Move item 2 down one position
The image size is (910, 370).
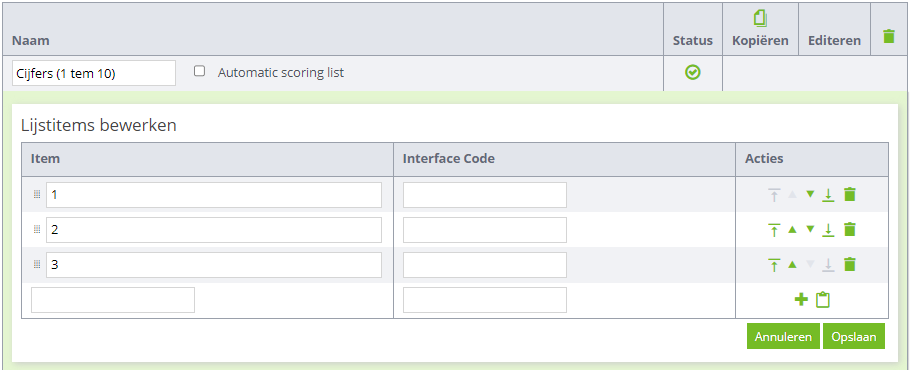click(810, 229)
